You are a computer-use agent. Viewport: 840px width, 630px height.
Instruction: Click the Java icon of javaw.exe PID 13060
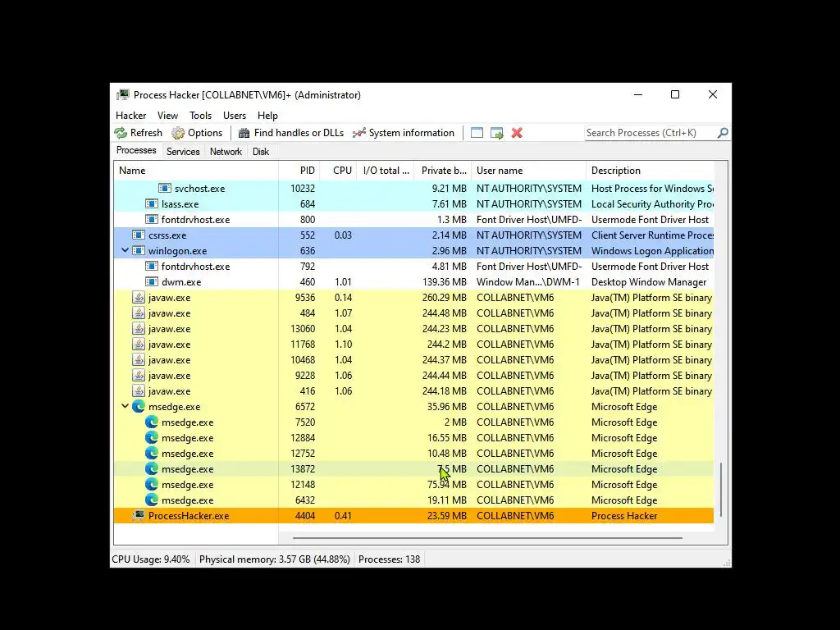tap(139, 328)
